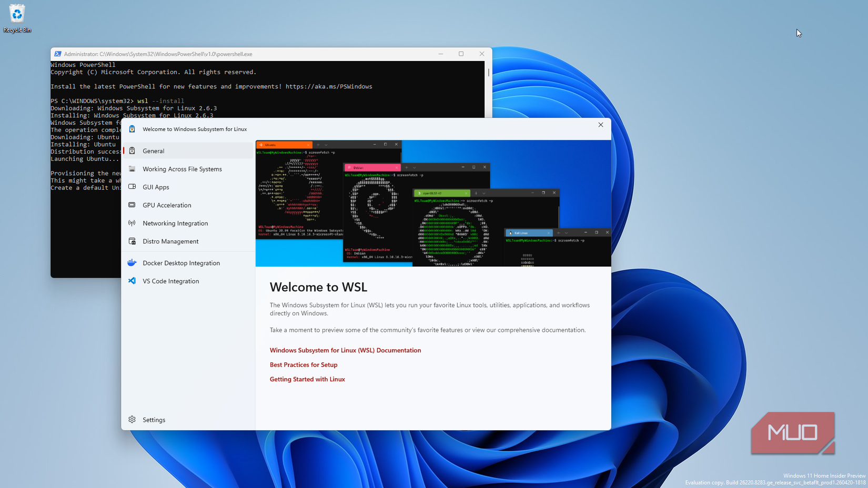Click the WSL penguin icon in the title bar

132,129
